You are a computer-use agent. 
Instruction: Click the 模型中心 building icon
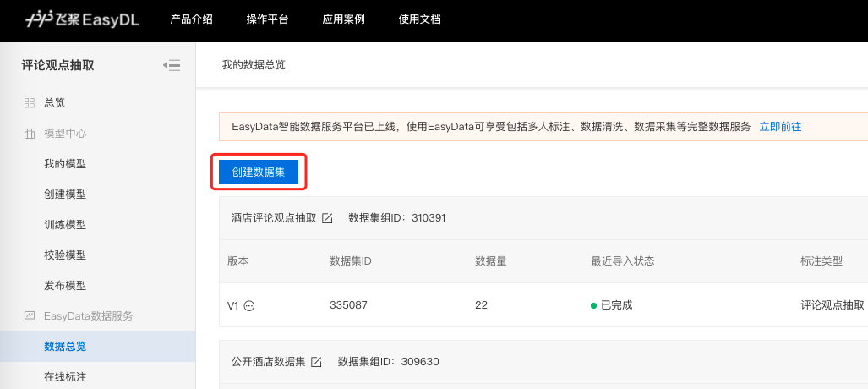coord(30,134)
